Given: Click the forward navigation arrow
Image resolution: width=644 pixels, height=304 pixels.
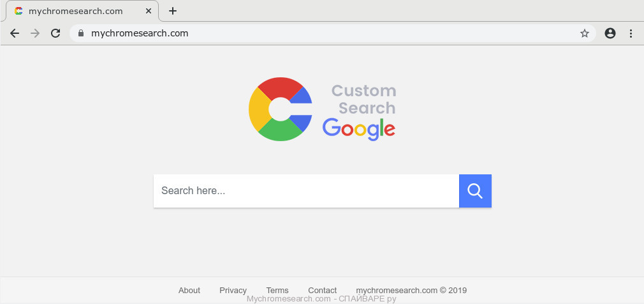Looking at the screenshot, I should pyautogui.click(x=35, y=33).
